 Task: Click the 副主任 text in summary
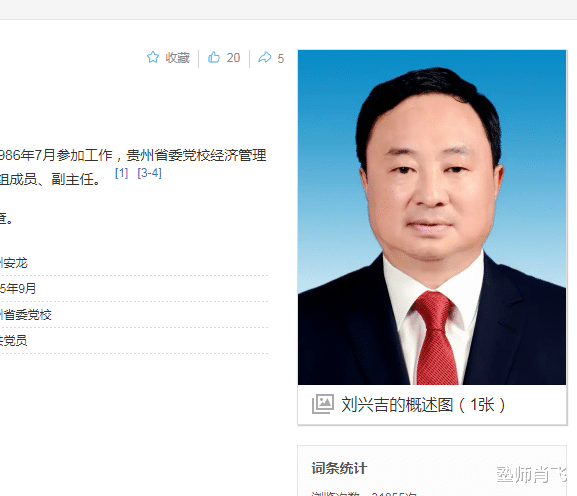pos(72,180)
